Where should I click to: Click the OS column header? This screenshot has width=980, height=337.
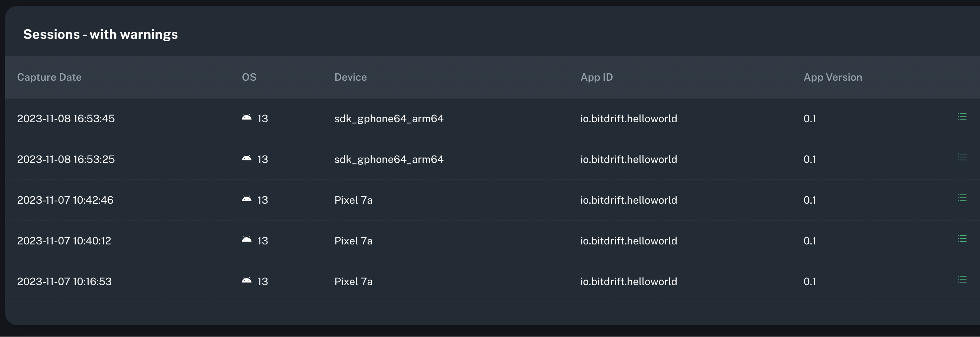pos(250,77)
